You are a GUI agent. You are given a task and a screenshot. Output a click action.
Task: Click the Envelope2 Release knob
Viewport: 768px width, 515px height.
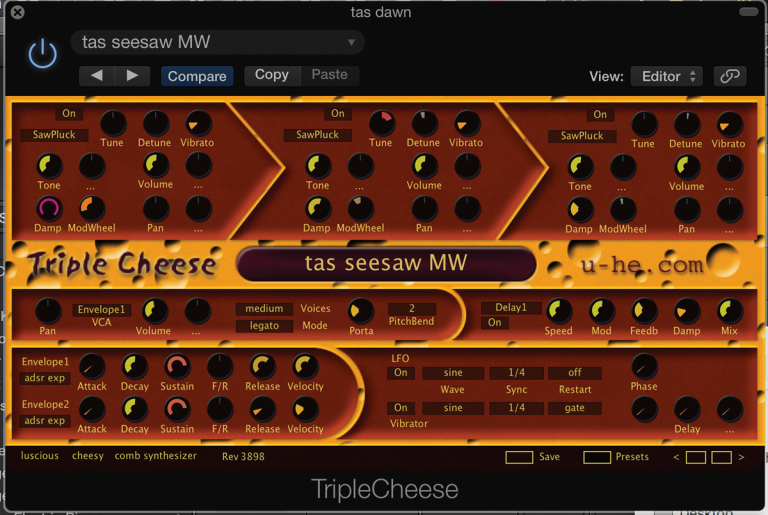coord(263,409)
